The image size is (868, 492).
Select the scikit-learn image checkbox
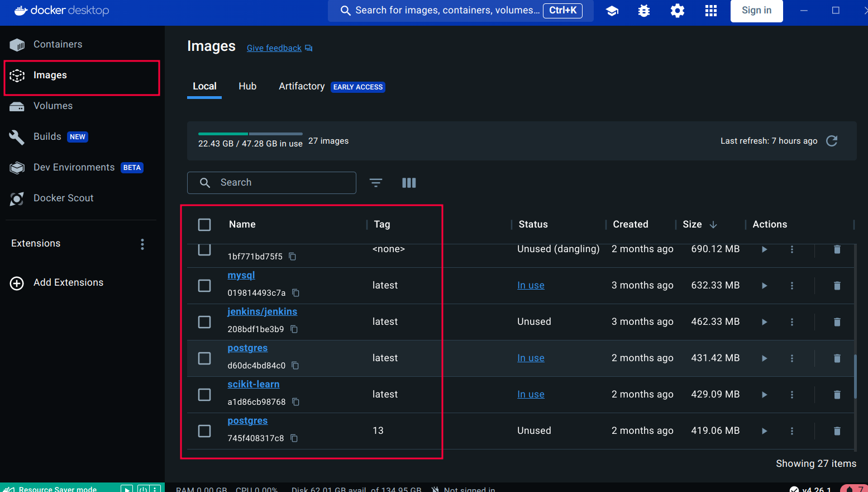(204, 395)
